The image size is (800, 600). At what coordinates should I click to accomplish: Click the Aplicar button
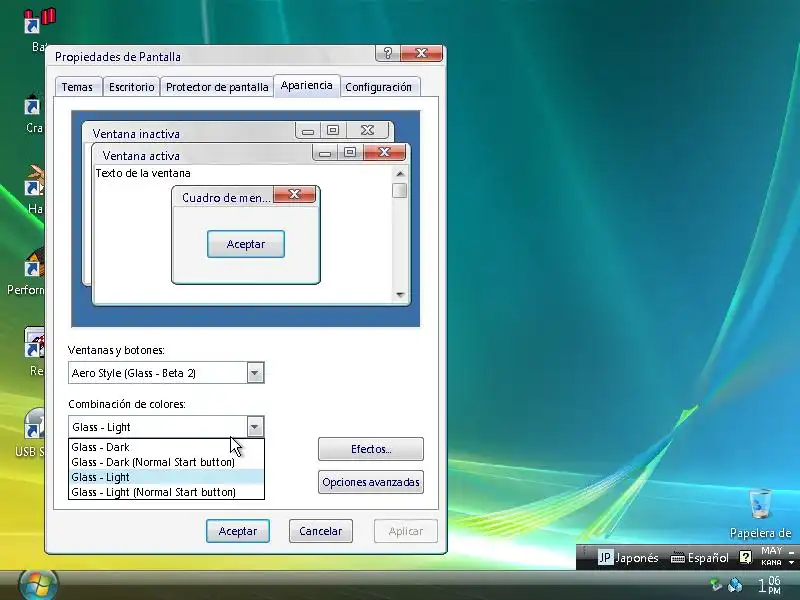[406, 531]
